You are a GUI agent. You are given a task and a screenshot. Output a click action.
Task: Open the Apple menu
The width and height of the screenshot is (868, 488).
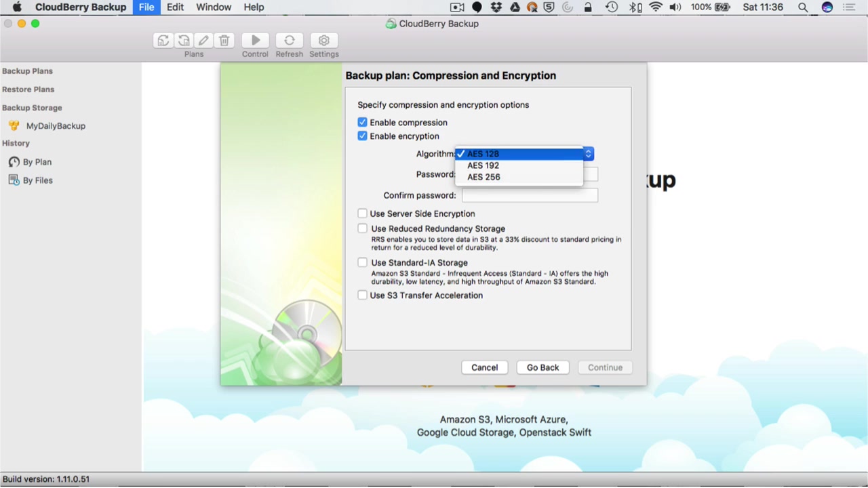pos(17,7)
